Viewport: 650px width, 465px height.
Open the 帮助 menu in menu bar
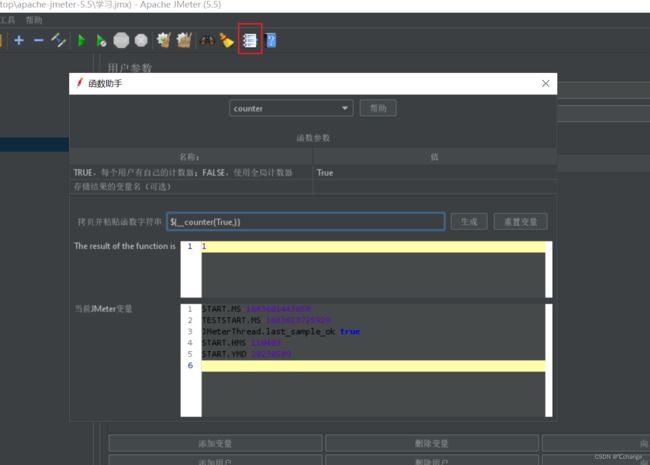34,20
